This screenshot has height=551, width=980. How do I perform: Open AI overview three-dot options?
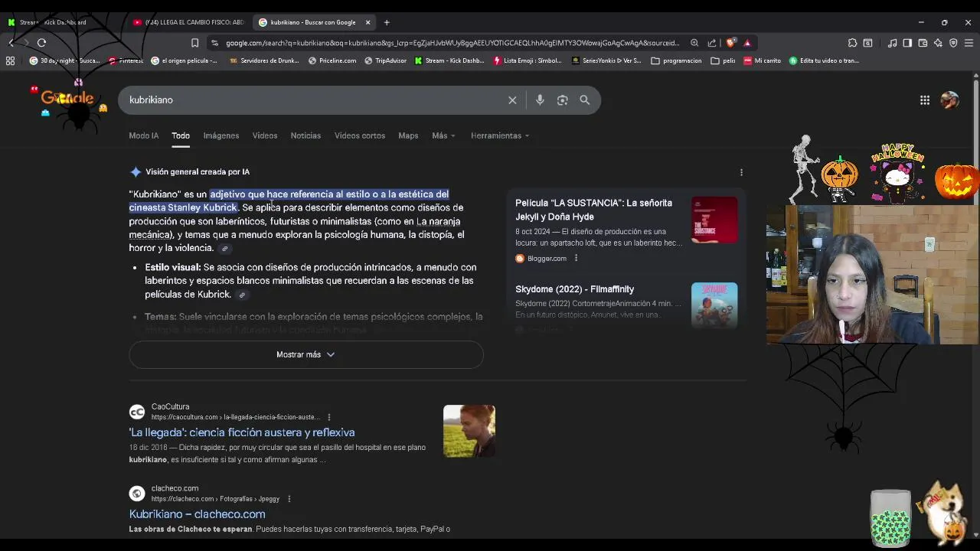coord(741,172)
